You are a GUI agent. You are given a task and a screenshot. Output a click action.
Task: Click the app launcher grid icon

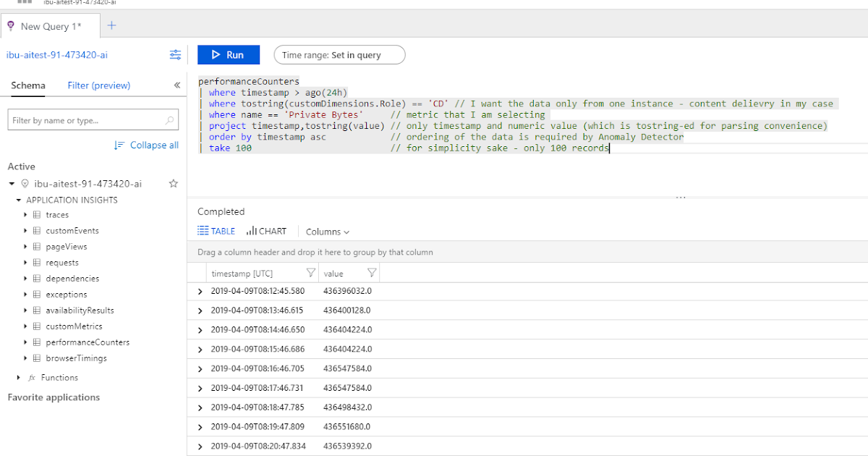coord(25,3)
